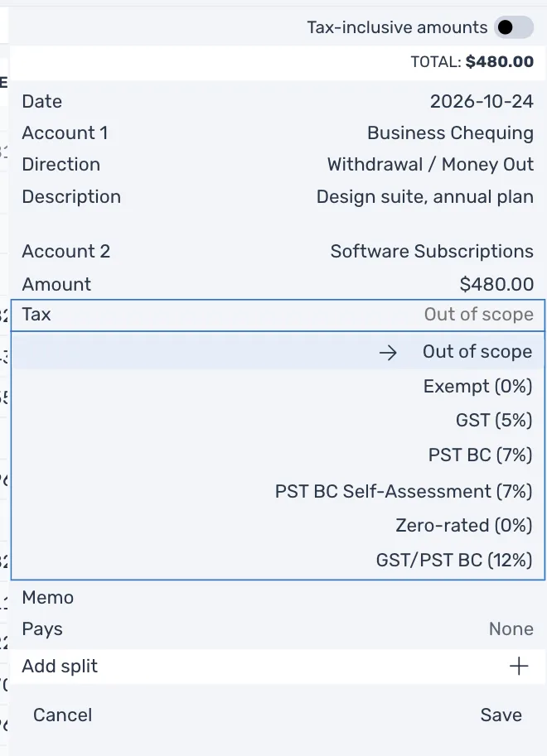Select the highlighted Out of scope tax option
The width and height of the screenshot is (547, 756).
(278, 352)
